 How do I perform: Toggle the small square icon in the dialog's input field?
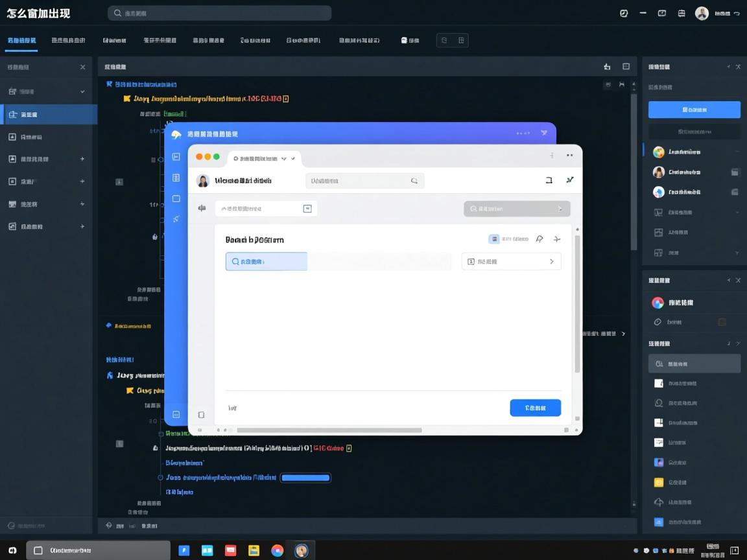(307, 209)
